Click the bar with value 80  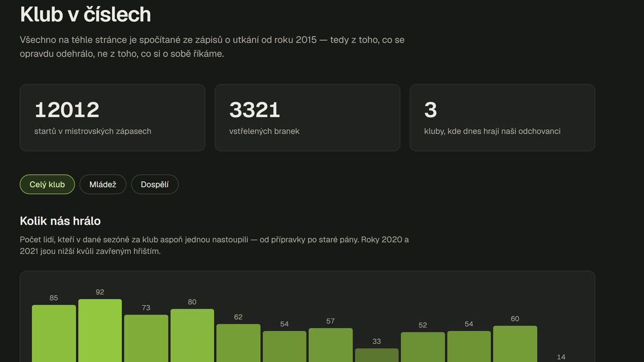point(192,335)
